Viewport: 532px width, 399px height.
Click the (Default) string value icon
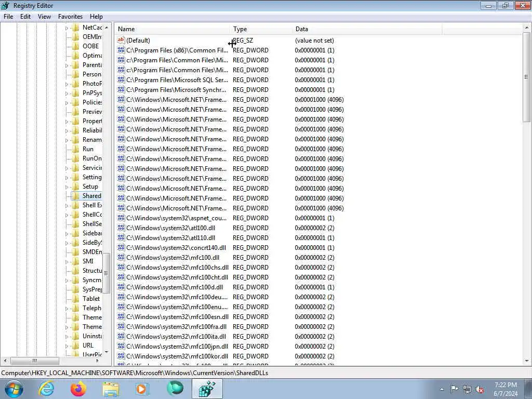[121, 40]
